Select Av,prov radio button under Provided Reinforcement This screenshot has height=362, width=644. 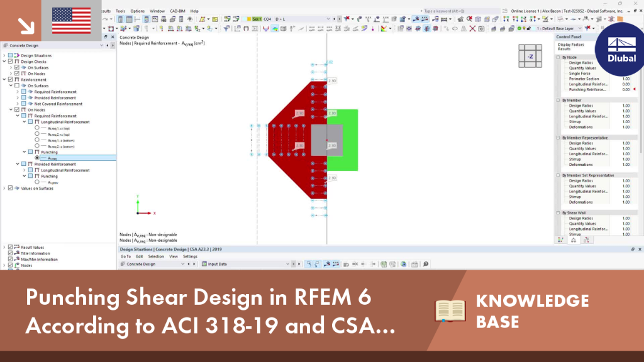tap(37, 182)
